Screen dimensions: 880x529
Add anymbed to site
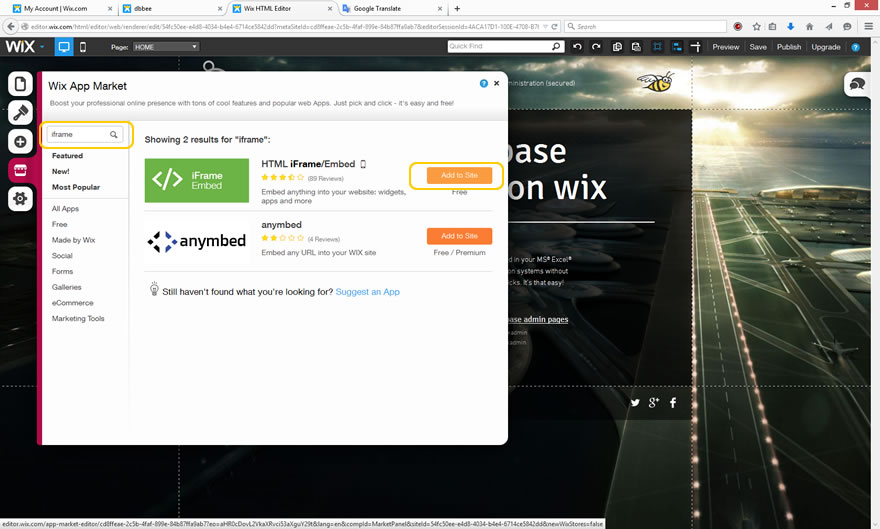459,236
